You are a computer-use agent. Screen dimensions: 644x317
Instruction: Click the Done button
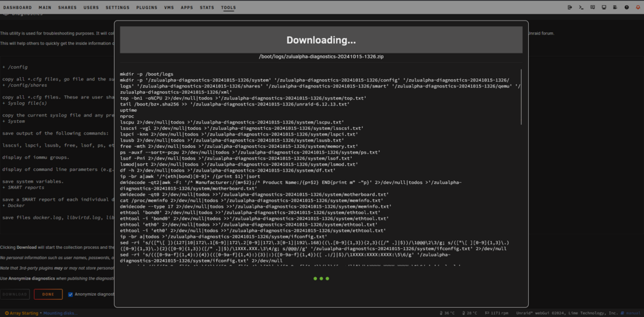click(x=48, y=294)
